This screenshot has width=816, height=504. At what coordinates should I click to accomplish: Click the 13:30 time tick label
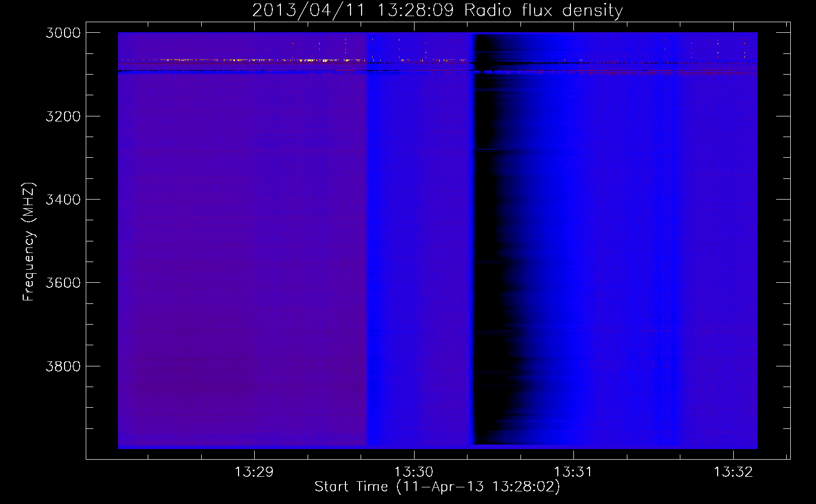[414, 472]
